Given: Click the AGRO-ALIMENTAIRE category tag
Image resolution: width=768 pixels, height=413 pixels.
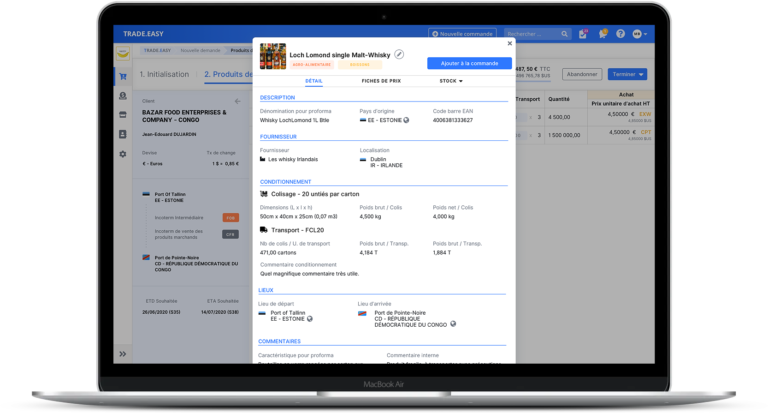Looking at the screenshot, I should (x=312, y=65).
